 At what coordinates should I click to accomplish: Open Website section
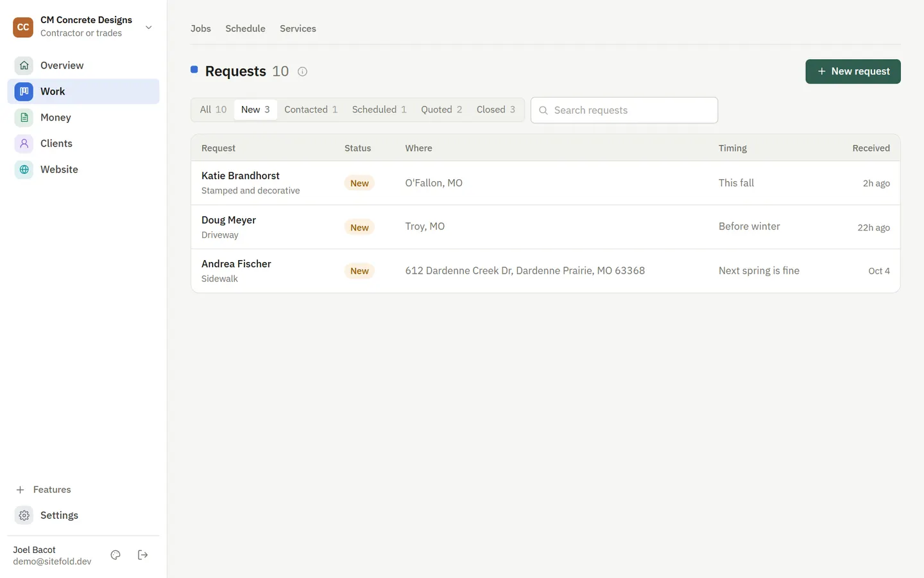[83, 170]
